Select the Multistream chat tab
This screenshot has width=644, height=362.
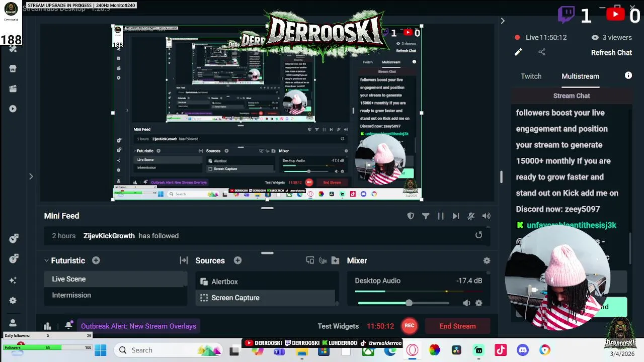tap(580, 76)
